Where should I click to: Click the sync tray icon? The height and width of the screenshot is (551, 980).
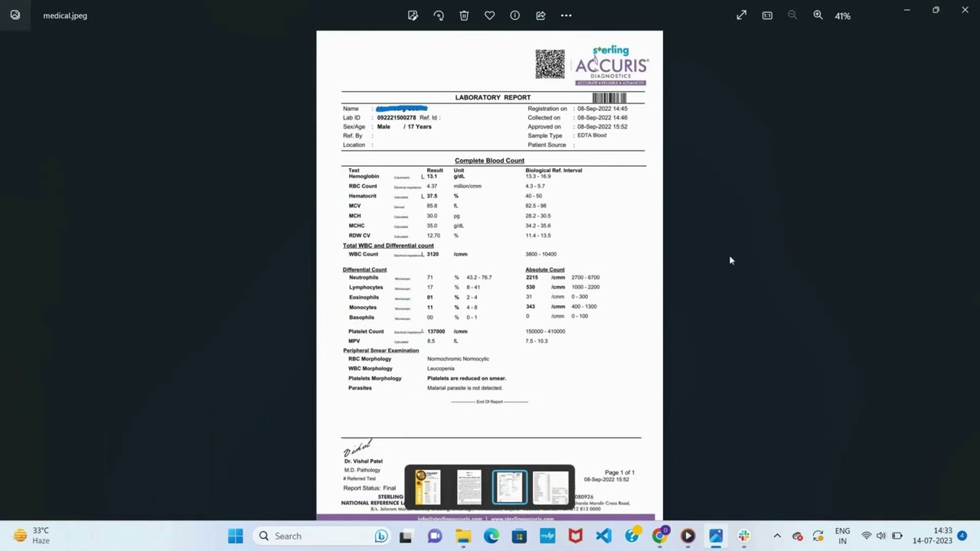coord(818,536)
